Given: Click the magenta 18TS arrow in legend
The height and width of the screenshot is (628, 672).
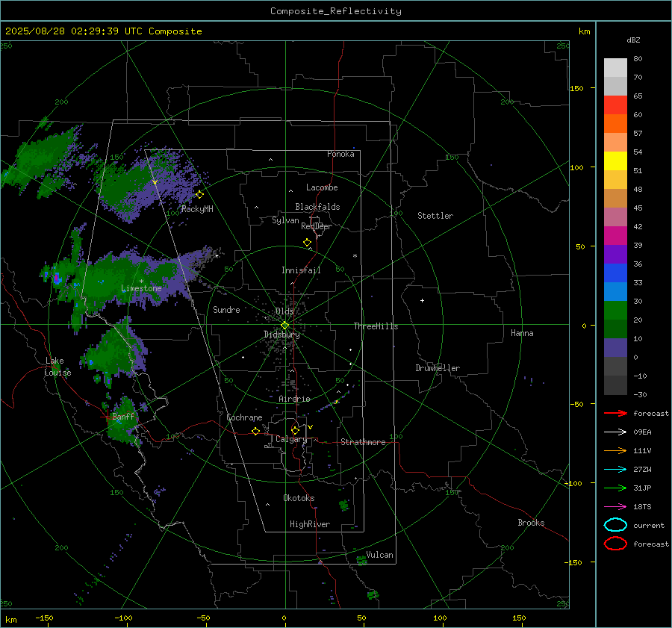Looking at the screenshot, I should coord(615,507).
